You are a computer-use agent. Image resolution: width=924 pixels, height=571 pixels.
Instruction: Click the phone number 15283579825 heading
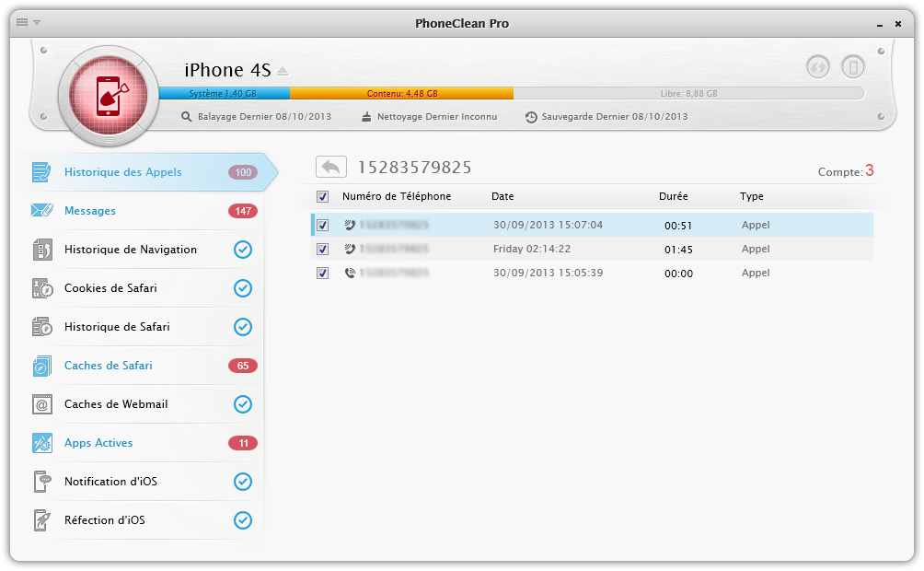[415, 168]
